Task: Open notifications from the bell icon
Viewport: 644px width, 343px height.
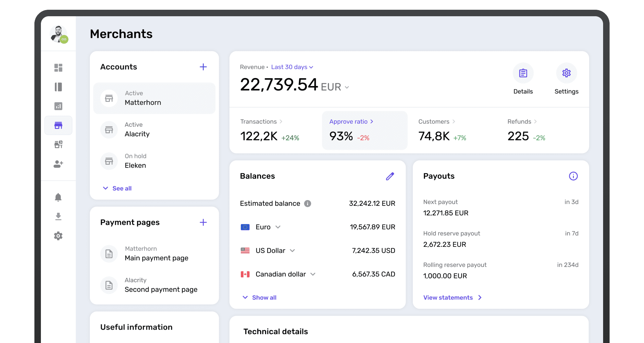Action: [x=58, y=197]
